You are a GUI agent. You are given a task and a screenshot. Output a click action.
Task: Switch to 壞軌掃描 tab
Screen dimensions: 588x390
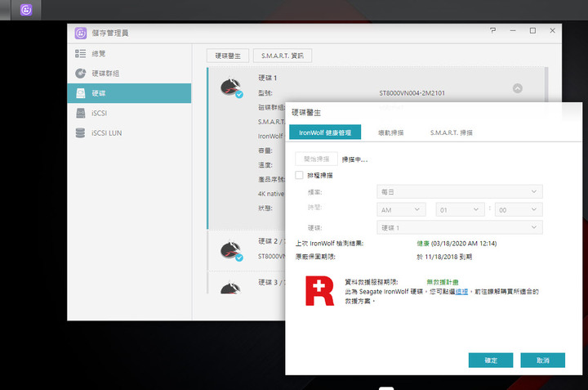pyautogui.click(x=390, y=132)
